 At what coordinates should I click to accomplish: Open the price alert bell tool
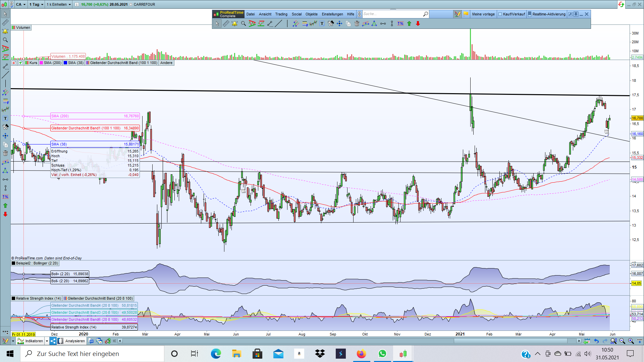234,23
